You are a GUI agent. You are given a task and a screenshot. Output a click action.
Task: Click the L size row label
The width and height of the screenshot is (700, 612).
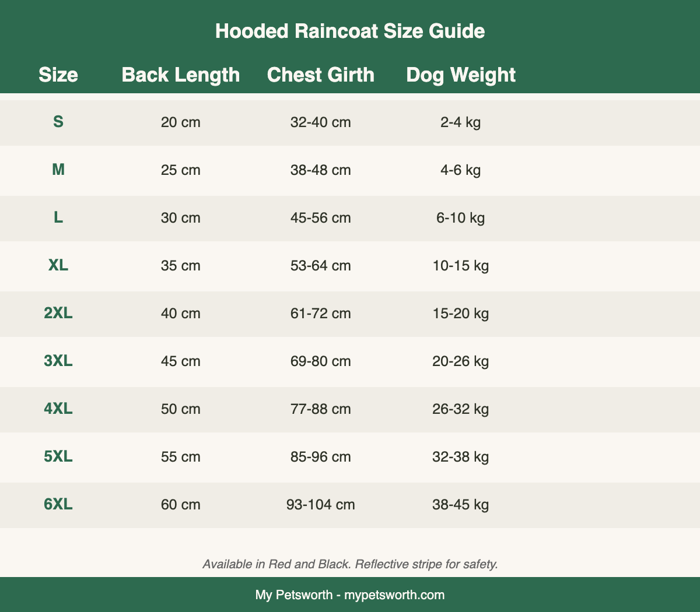click(58, 217)
